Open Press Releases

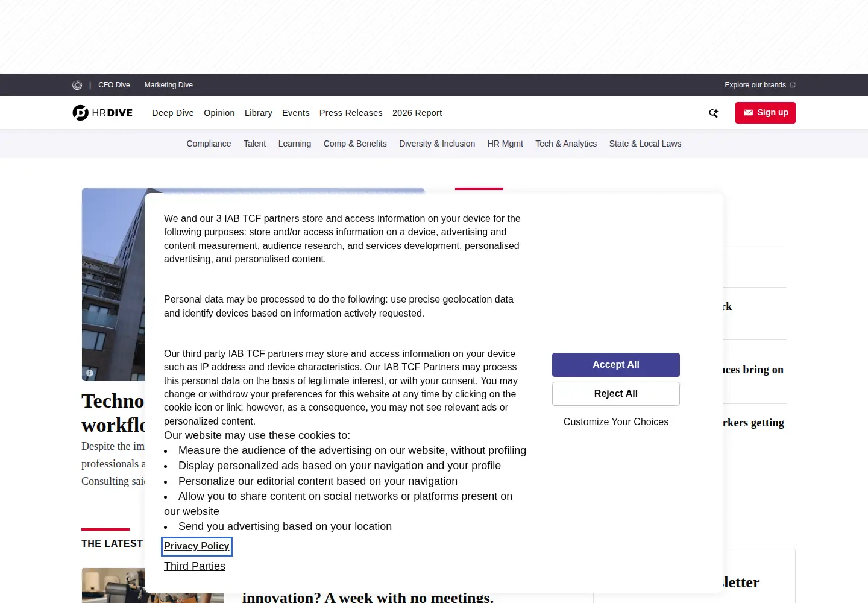351,113
